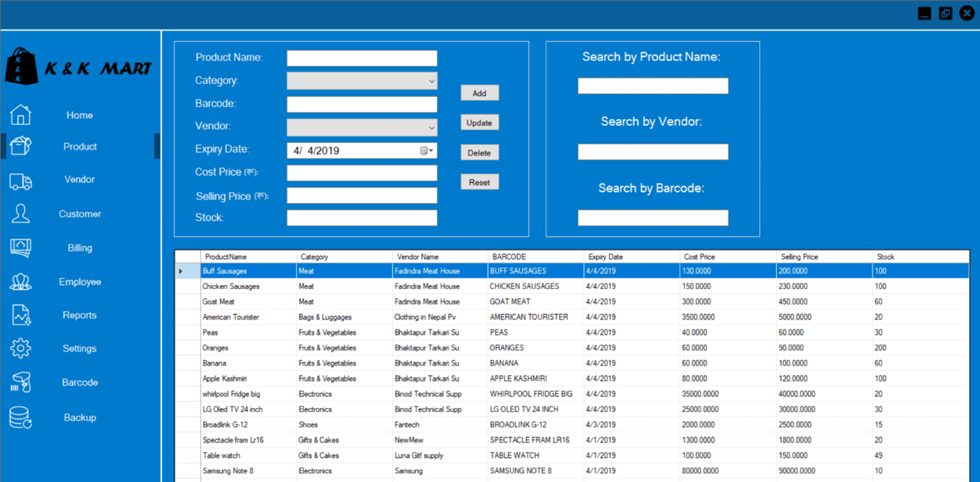Click the Customer person icon

point(21,213)
